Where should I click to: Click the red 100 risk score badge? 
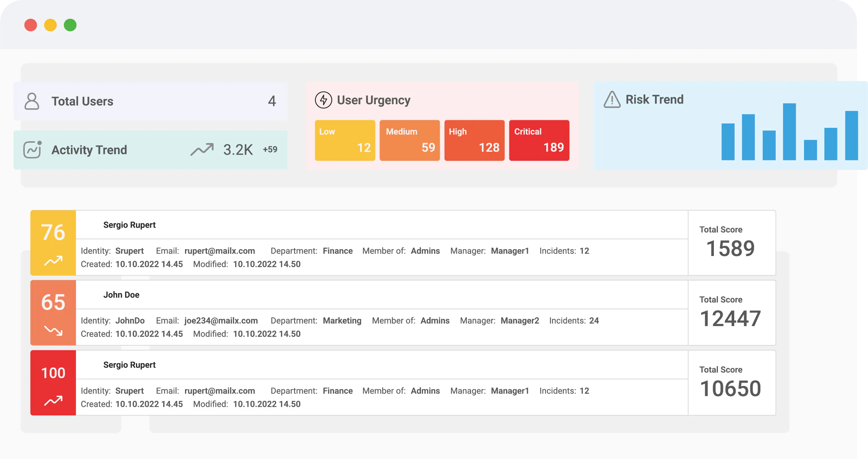[x=53, y=373]
